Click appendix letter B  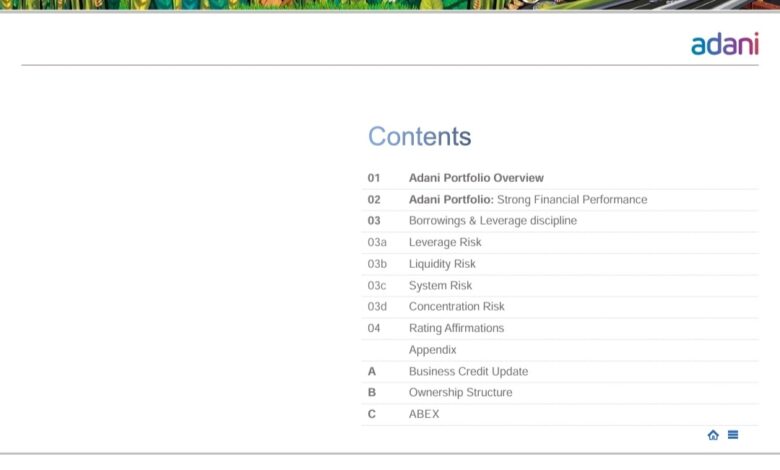click(372, 392)
